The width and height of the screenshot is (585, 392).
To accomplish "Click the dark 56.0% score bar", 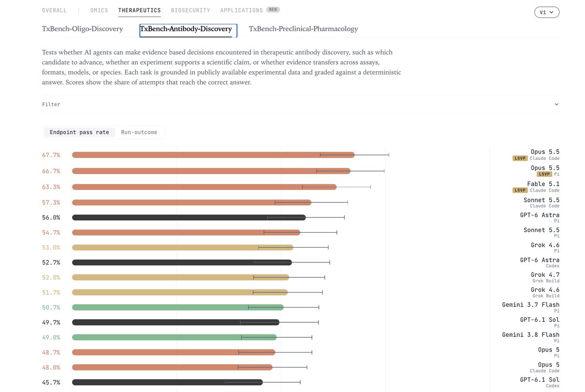I will point(189,217).
